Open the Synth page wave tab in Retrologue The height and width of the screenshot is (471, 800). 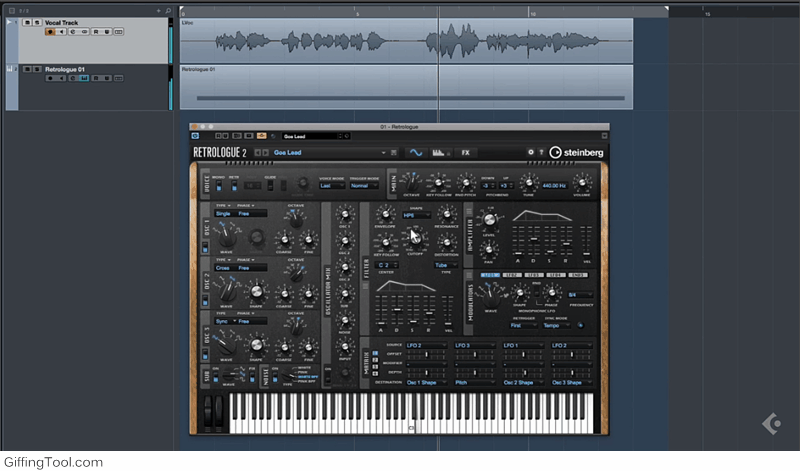[416, 153]
